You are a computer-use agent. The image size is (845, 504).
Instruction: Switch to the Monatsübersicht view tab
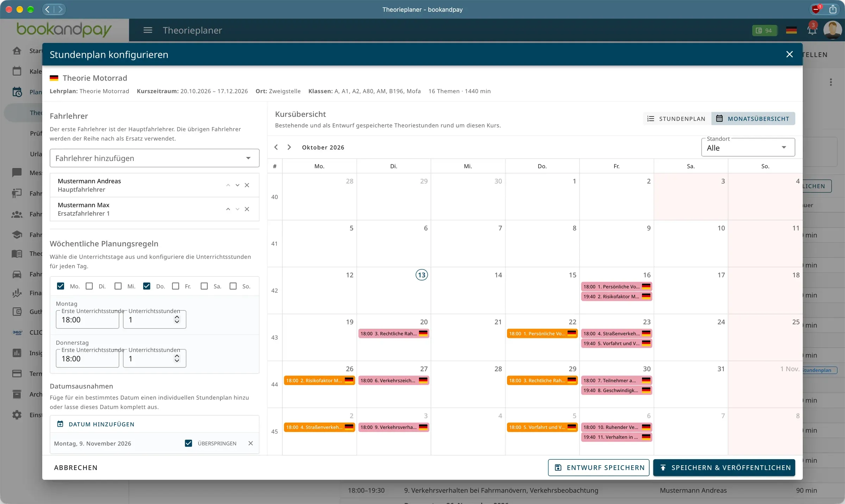(x=753, y=119)
